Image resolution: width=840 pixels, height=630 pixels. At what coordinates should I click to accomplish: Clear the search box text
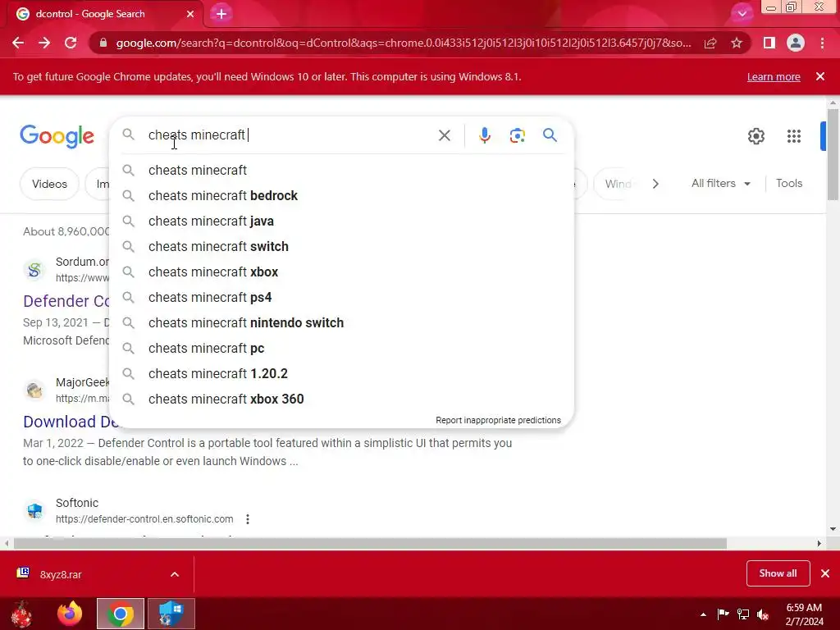click(x=444, y=135)
